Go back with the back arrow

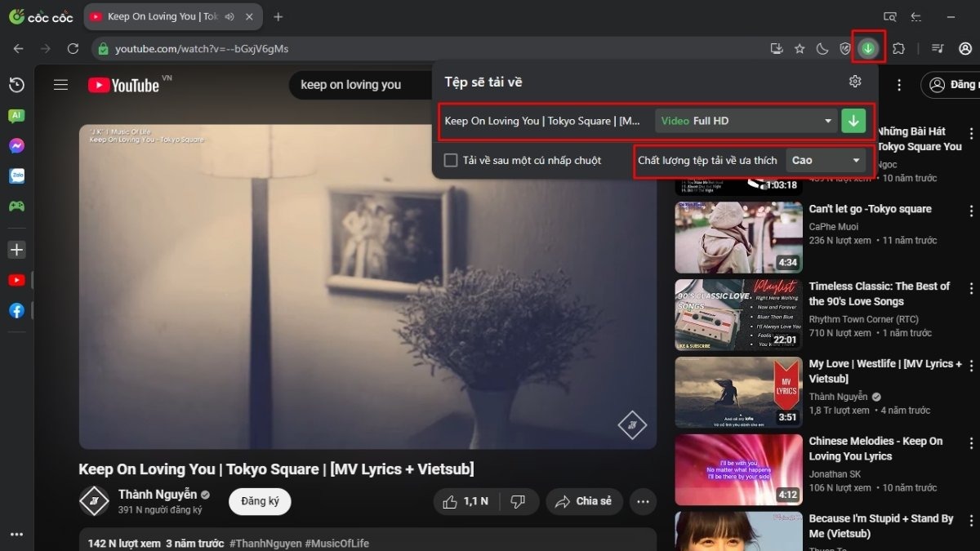(x=18, y=49)
